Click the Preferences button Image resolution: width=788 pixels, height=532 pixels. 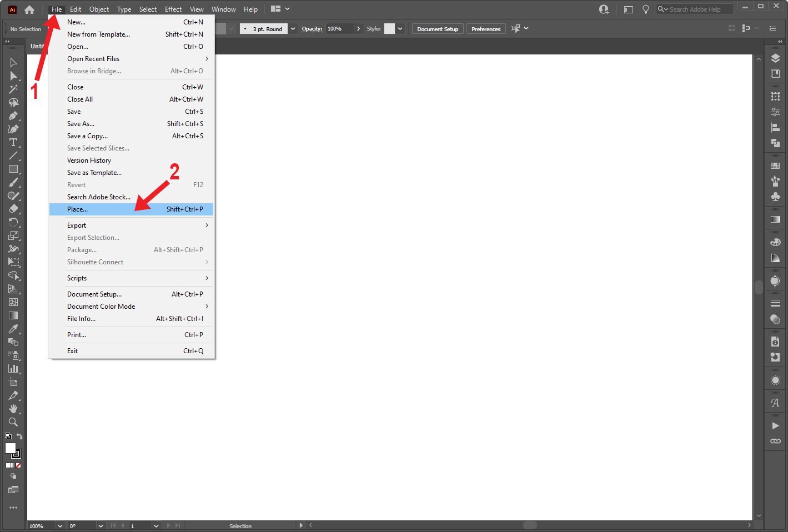pyautogui.click(x=486, y=29)
